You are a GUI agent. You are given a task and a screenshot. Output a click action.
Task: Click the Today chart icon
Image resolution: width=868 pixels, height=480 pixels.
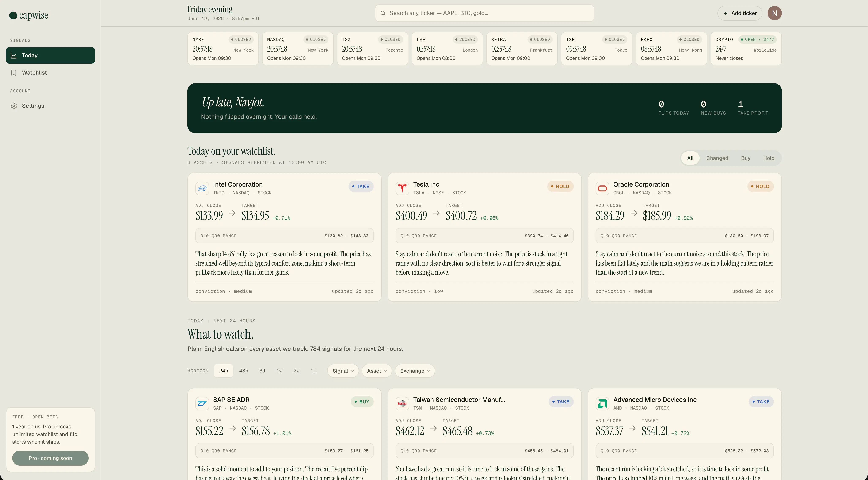click(x=14, y=55)
